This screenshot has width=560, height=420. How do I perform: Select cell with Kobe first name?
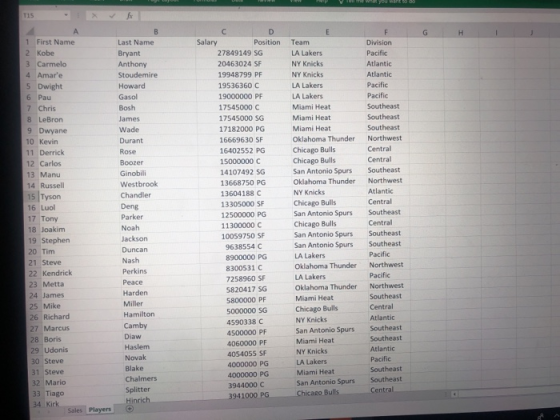coord(75,53)
